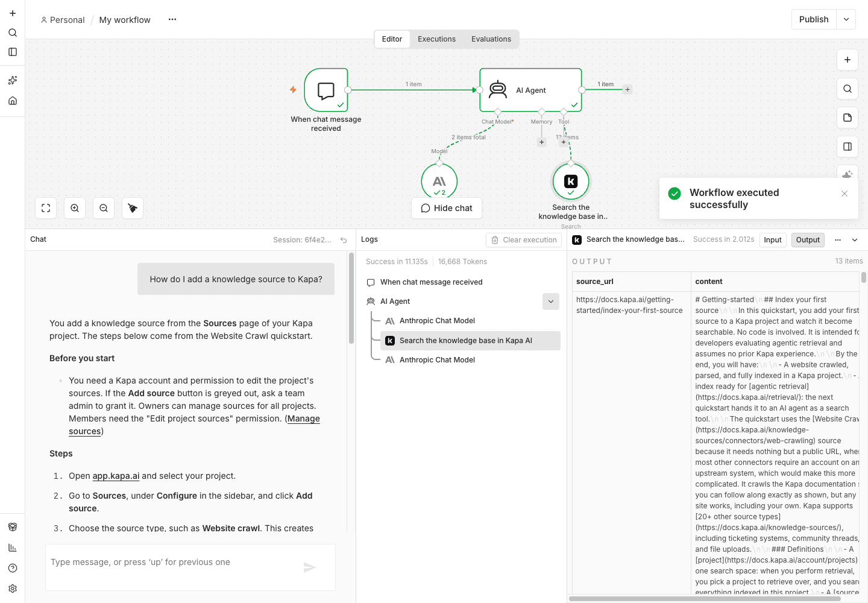Open the Manage sources link in chat
Screen dimensions: 868x603
click(x=303, y=418)
